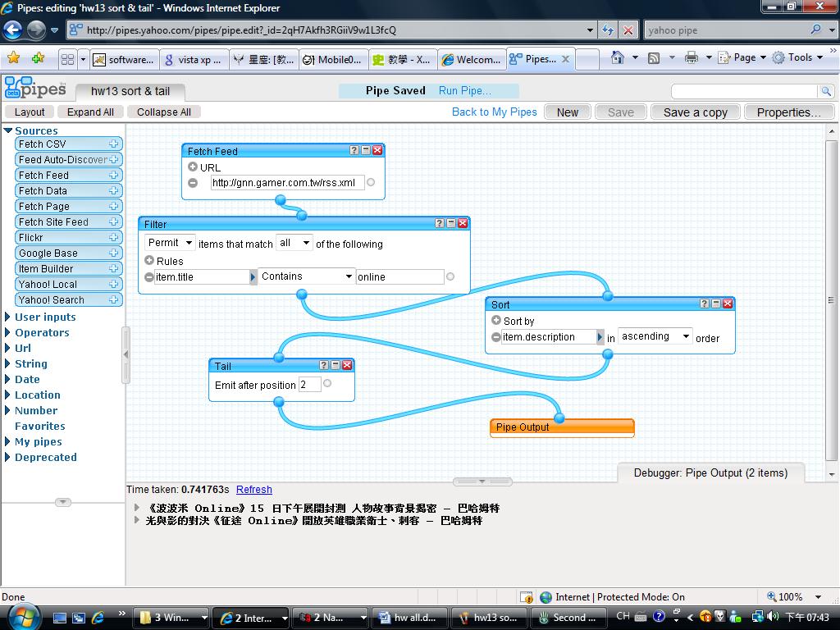
Task: Click the Fetch Feed URL text field
Action: click(287, 183)
